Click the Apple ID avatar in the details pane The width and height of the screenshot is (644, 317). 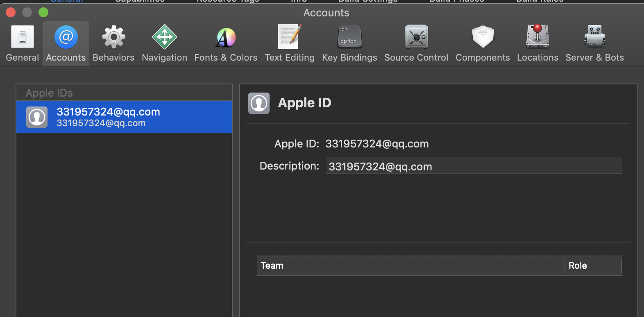(259, 103)
